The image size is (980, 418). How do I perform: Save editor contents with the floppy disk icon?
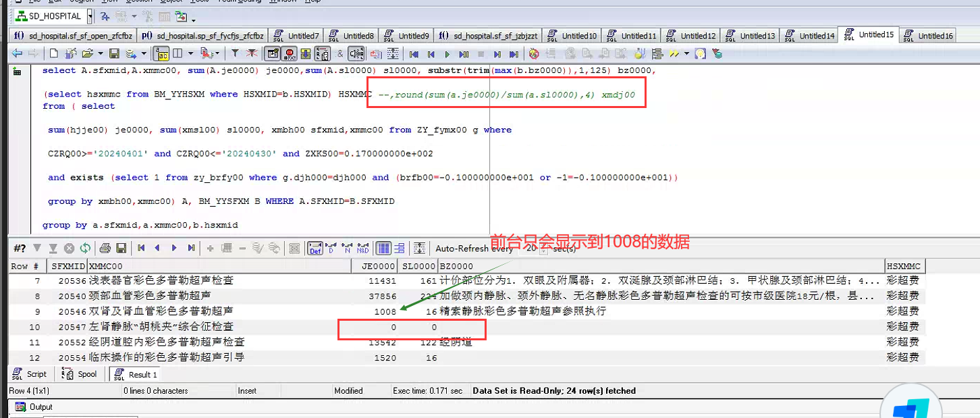pyautogui.click(x=114, y=53)
